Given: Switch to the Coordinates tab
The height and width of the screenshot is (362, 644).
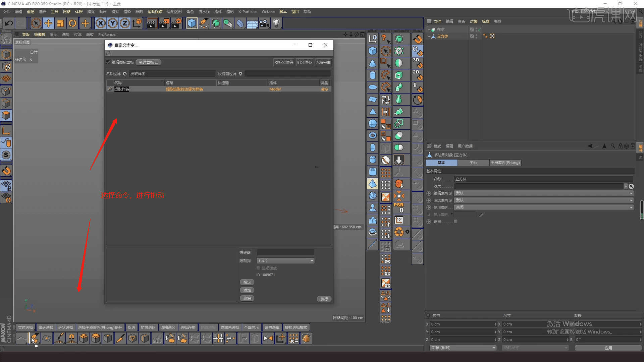Looking at the screenshot, I should [473, 163].
